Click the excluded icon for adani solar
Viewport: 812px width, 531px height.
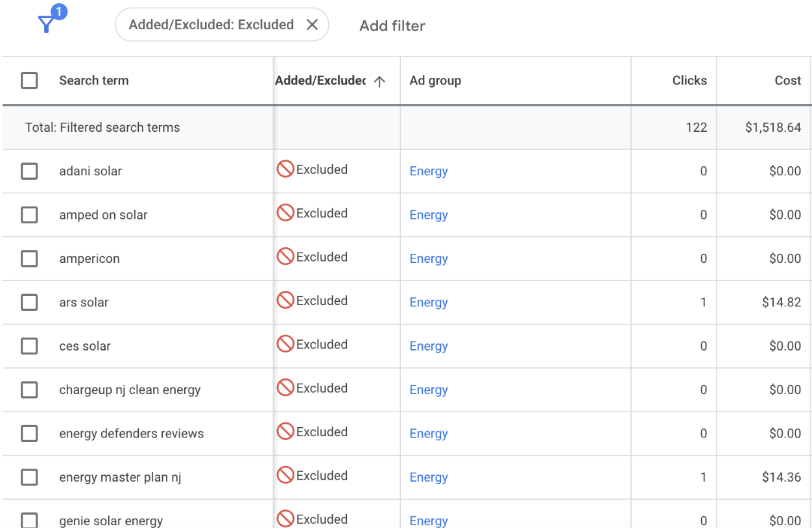click(285, 169)
